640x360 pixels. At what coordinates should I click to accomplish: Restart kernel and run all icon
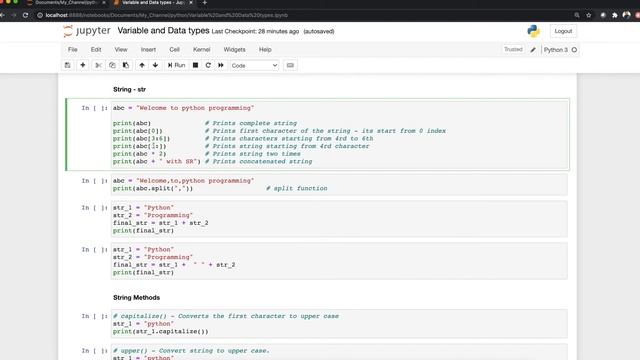tap(221, 65)
